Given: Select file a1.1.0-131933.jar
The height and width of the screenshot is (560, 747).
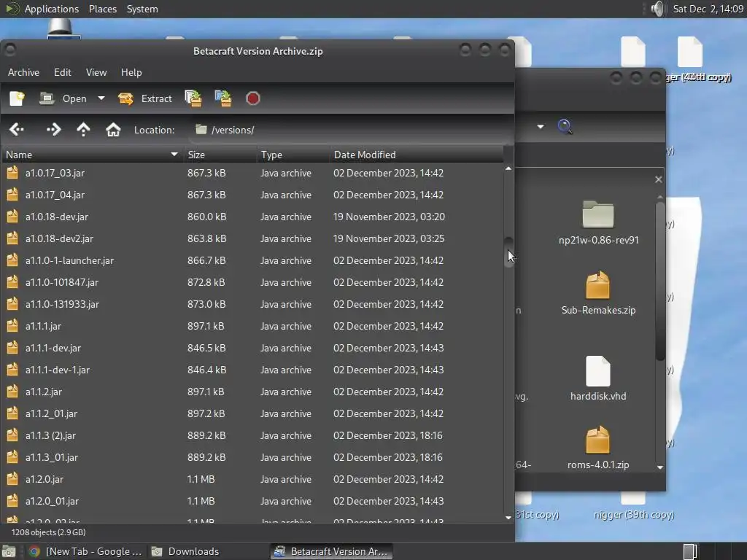Looking at the screenshot, I should (x=252, y=304).
